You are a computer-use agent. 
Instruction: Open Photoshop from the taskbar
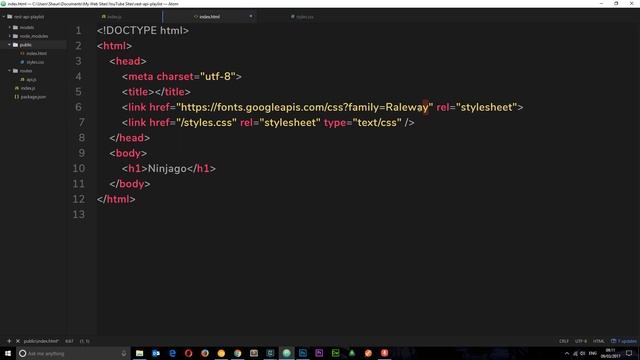303,353
